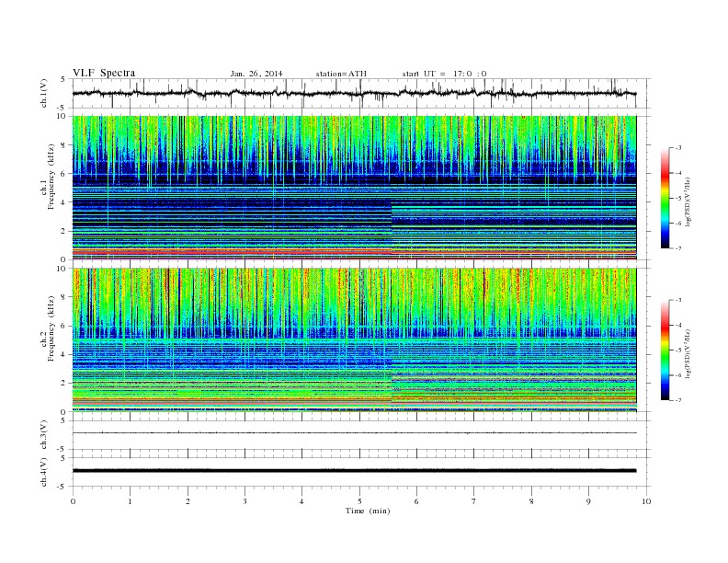Click the ch.4(V) axis label
Viewport: 728px width, 563px height.
tap(44, 472)
